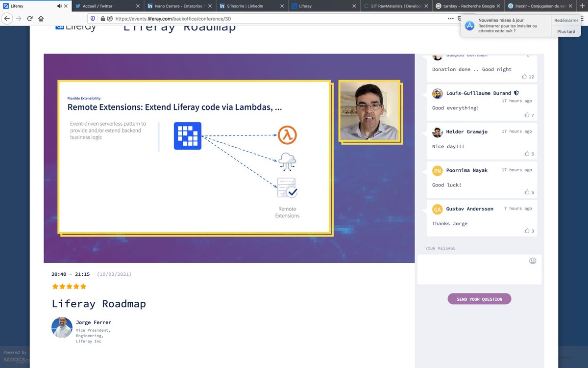Image resolution: width=588 pixels, height=368 pixels.
Task: Click Poornima Nayak's PN avatar
Action: pos(438,171)
